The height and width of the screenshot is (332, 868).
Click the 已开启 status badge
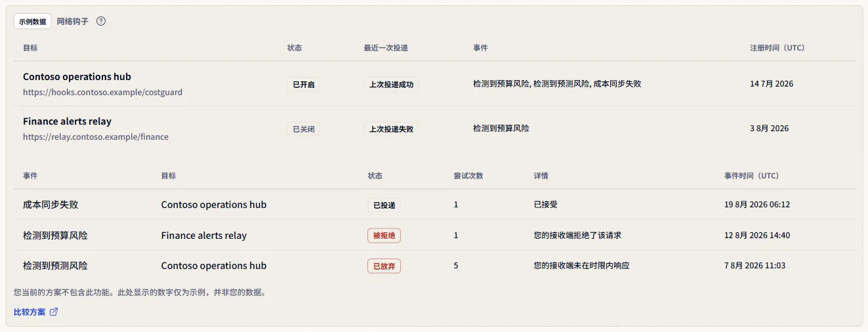pos(304,84)
